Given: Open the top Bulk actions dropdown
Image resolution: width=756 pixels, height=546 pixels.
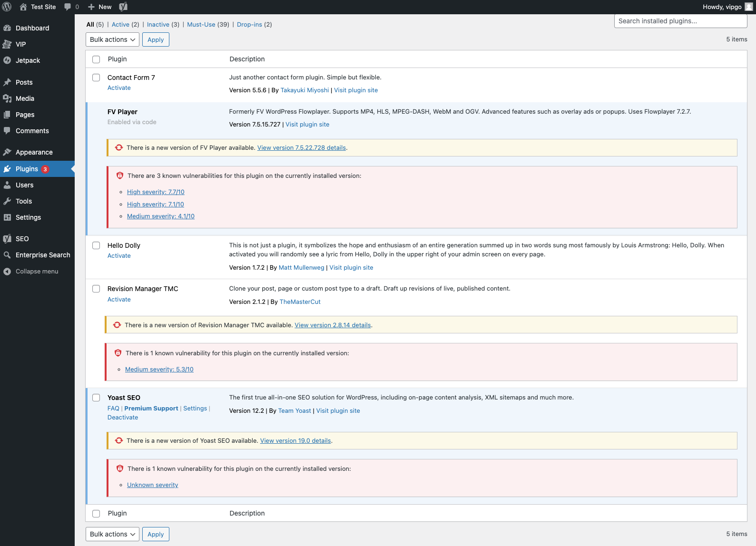Looking at the screenshot, I should click(x=112, y=39).
